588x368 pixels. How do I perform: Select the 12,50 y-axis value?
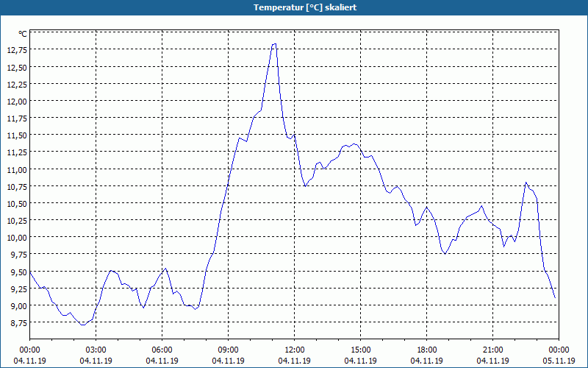coord(17,67)
